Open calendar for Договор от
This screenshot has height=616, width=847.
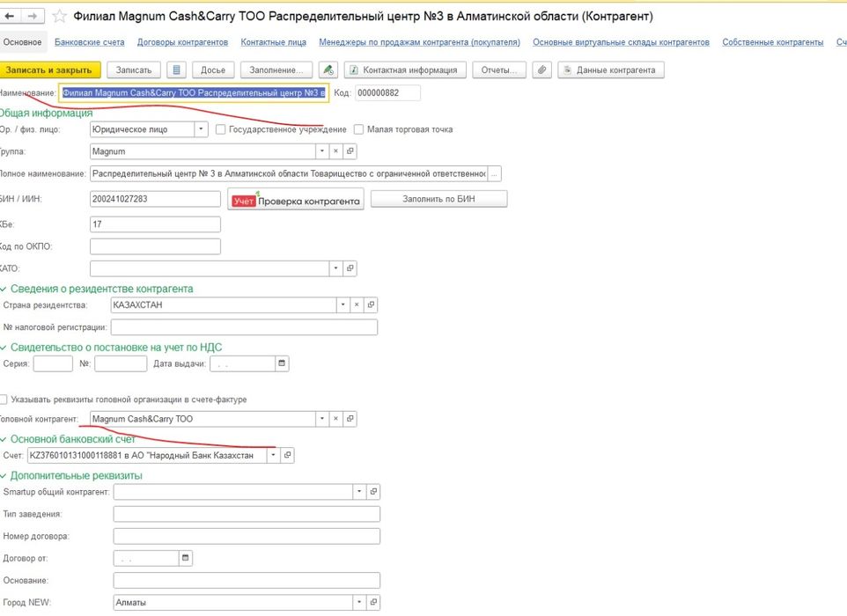point(185,558)
